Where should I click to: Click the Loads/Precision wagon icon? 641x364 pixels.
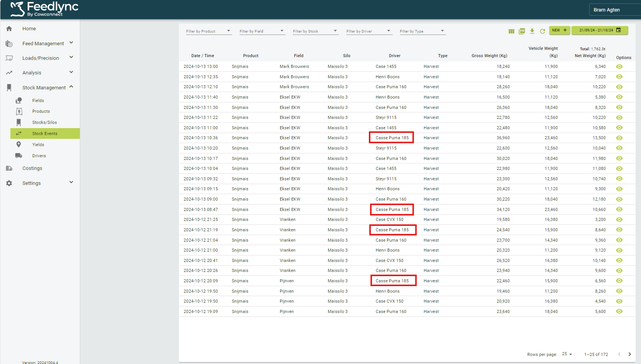9,58
